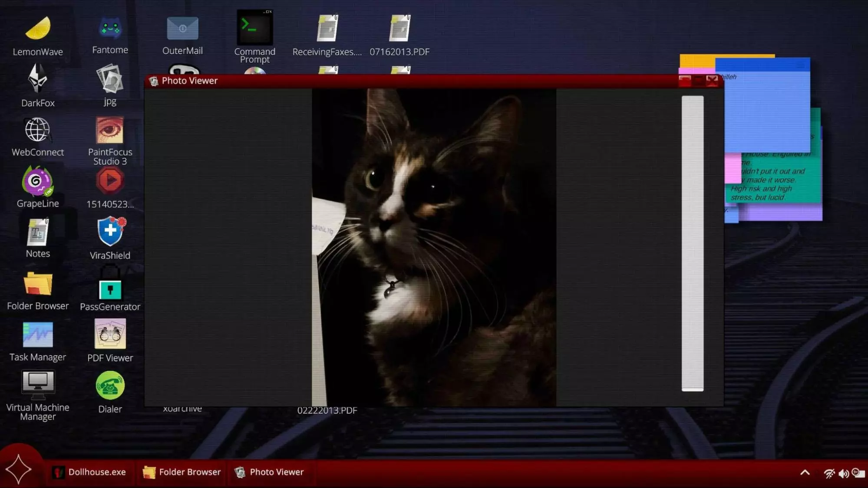
Task: Click the Wi-Fi network tray icon
Action: coord(829,473)
